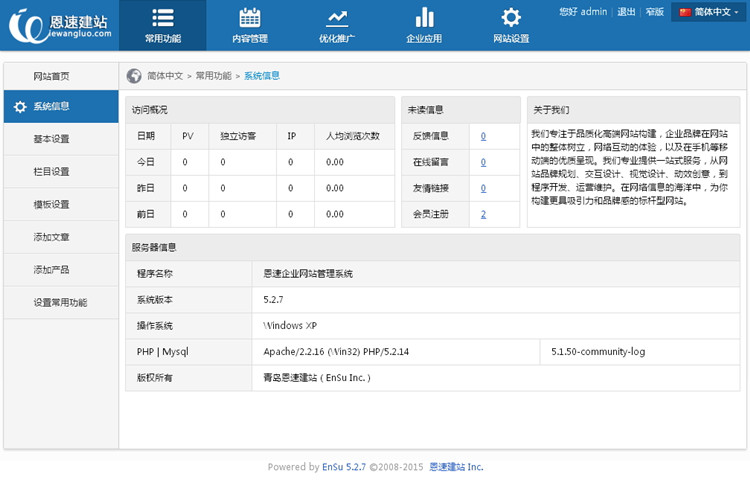Image resolution: width=750 pixels, height=485 pixels.
Task: Open 优化推广 chart icon
Action: point(337,18)
